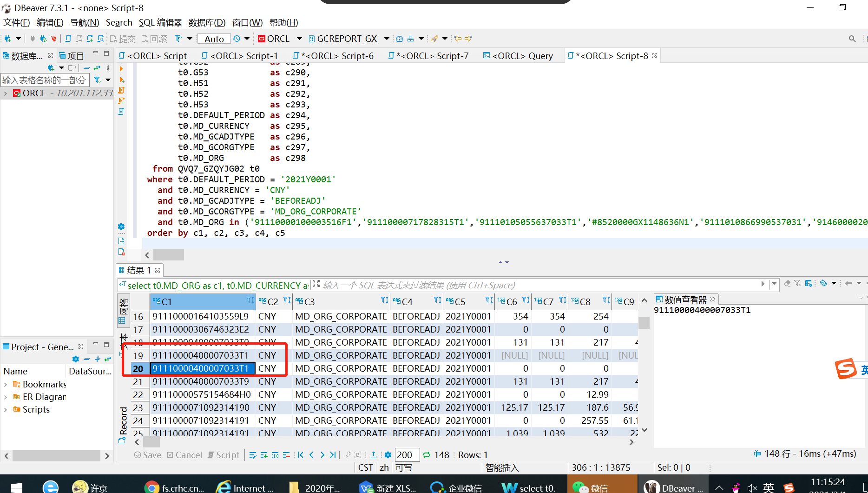Apply filter with the play arrow button
The image size is (868, 493).
[763, 284]
